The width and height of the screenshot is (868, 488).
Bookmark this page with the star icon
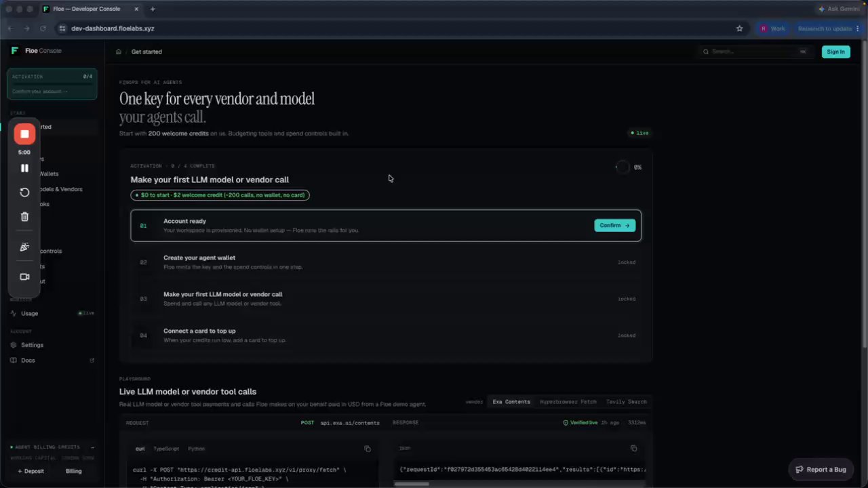point(739,28)
